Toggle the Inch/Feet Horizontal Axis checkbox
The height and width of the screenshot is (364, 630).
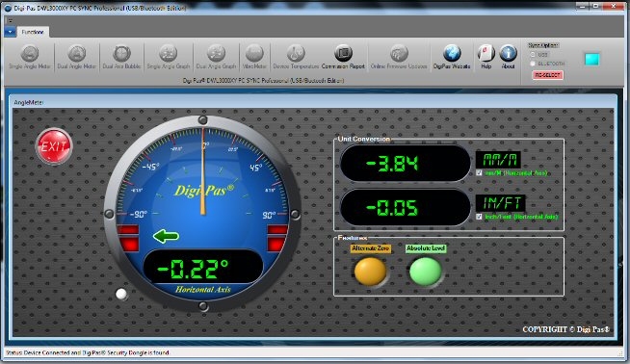(x=479, y=217)
